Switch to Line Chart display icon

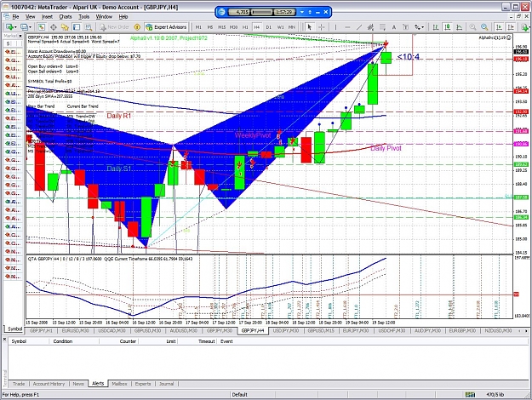(x=460, y=27)
